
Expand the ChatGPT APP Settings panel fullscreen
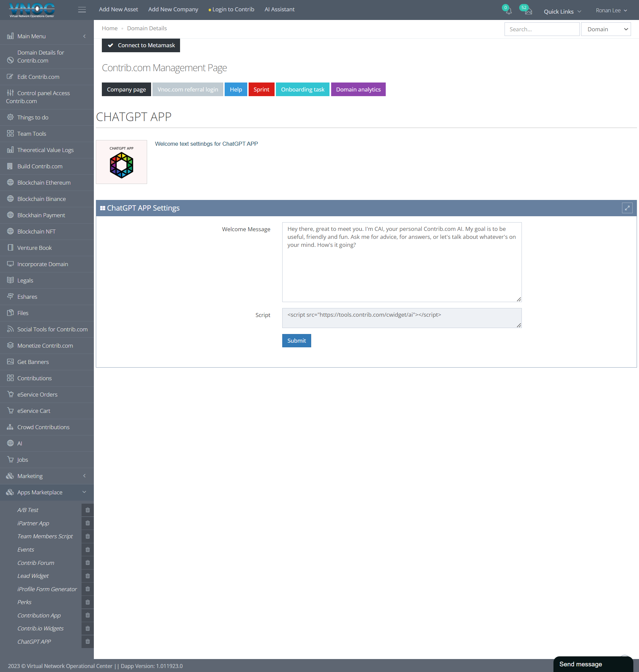point(627,208)
